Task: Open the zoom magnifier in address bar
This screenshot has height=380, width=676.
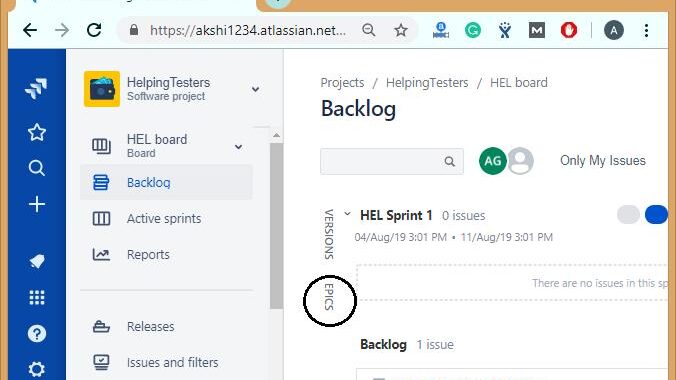Action: [369, 30]
